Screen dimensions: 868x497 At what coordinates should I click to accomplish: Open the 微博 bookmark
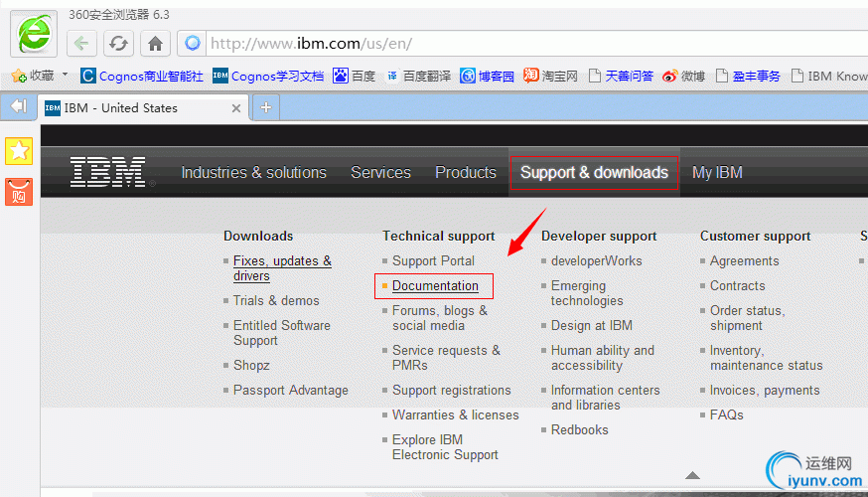(683, 76)
